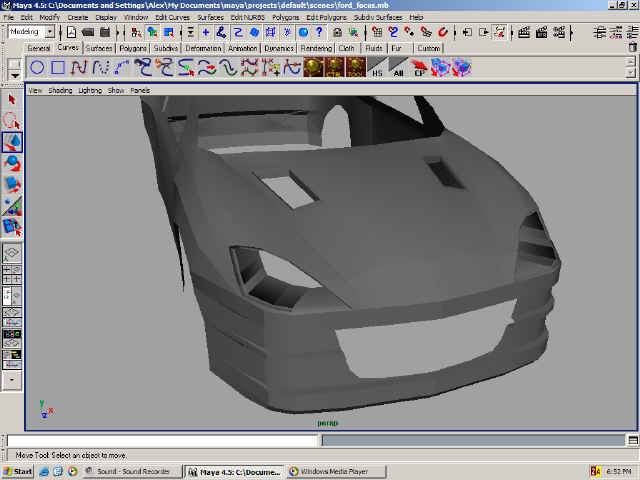Click the NURBS circle shelf icon

point(37,68)
